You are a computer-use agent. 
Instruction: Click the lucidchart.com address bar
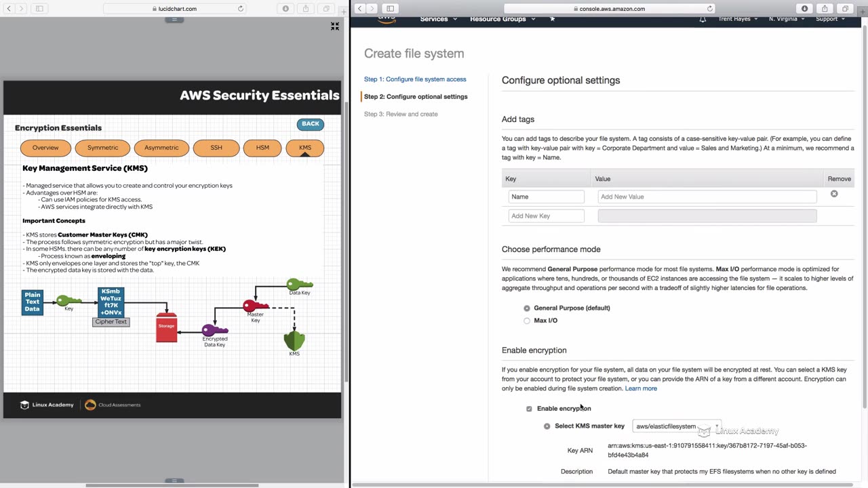(x=174, y=9)
